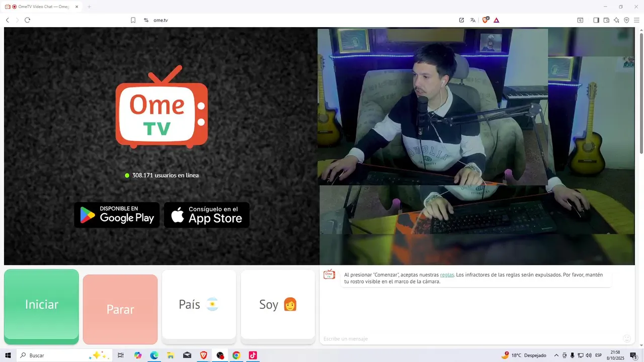The image size is (644, 362).
Task: Open Brave Rewards triangle icon
Action: [x=497, y=20]
